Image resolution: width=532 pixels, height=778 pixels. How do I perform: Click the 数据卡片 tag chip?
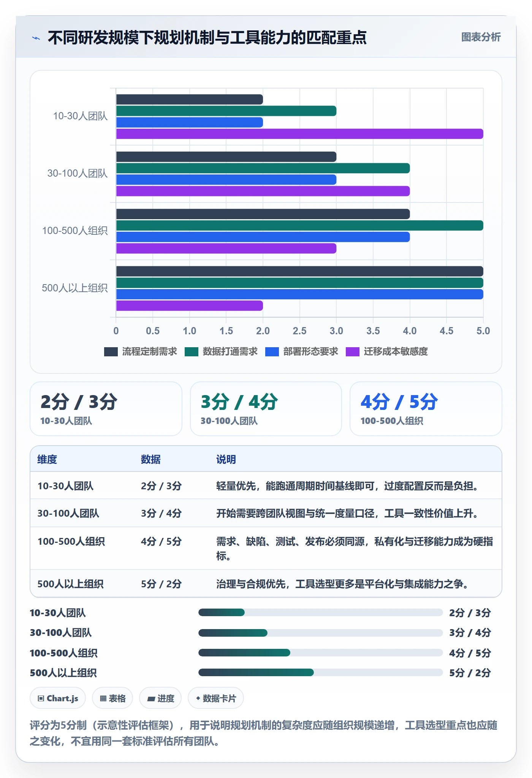point(216,698)
